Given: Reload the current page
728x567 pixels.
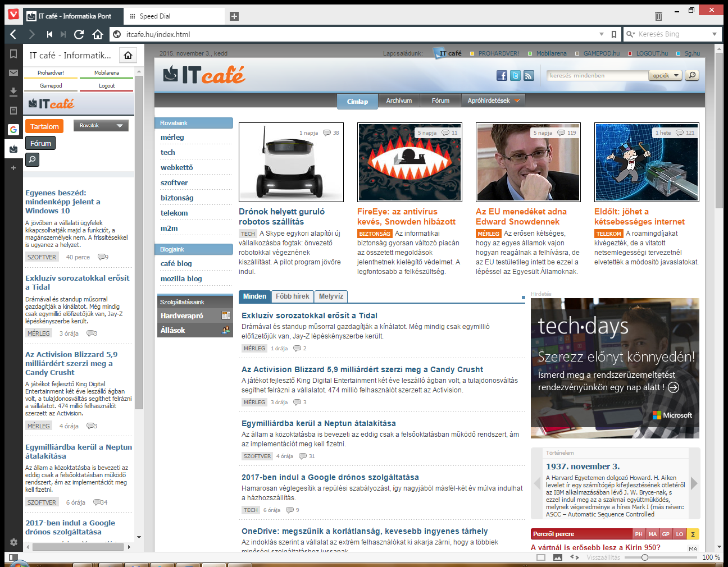Looking at the screenshot, I should 79,34.
